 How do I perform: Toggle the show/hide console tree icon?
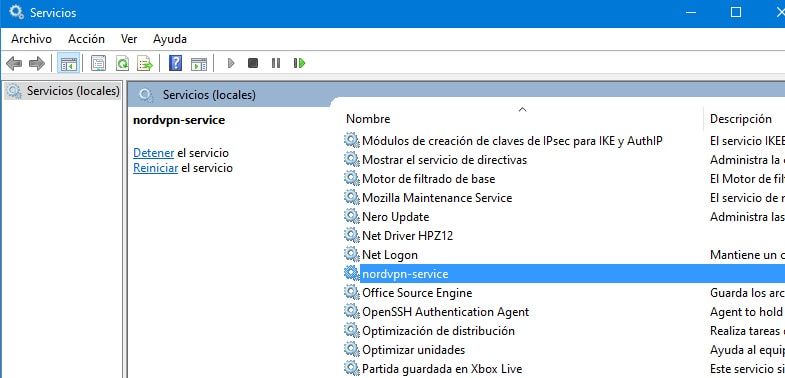point(68,63)
